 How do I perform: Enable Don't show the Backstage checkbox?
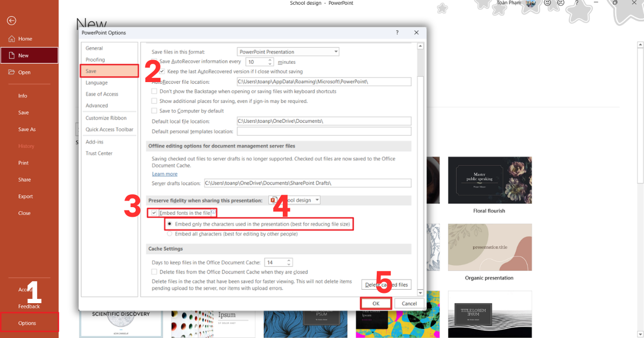[x=155, y=91]
